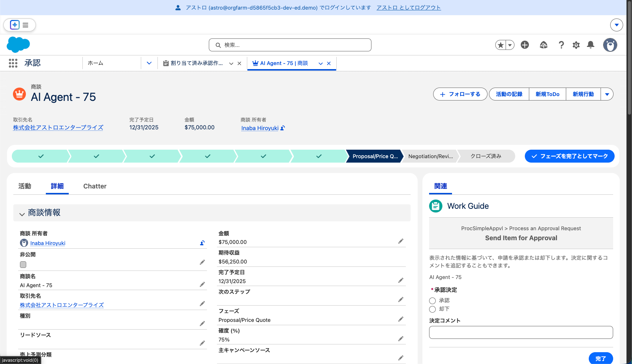This screenshot has width=632, height=364.
Task: Open the App Launcher grid icon
Action: click(13, 63)
